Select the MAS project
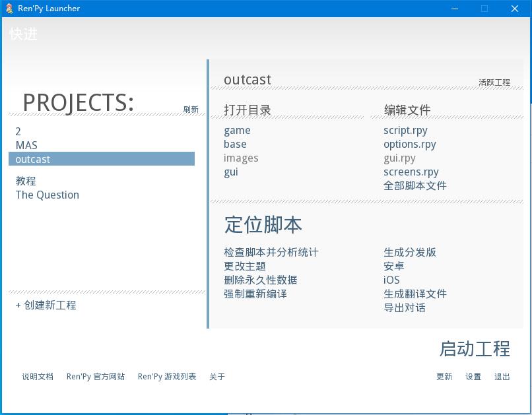This screenshot has width=532, height=415. pos(26,145)
